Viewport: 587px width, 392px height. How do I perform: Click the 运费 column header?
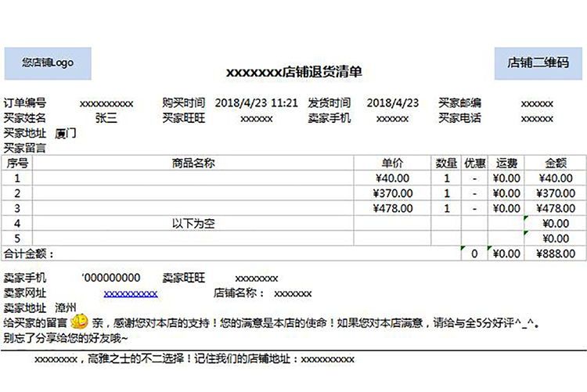[x=506, y=163]
